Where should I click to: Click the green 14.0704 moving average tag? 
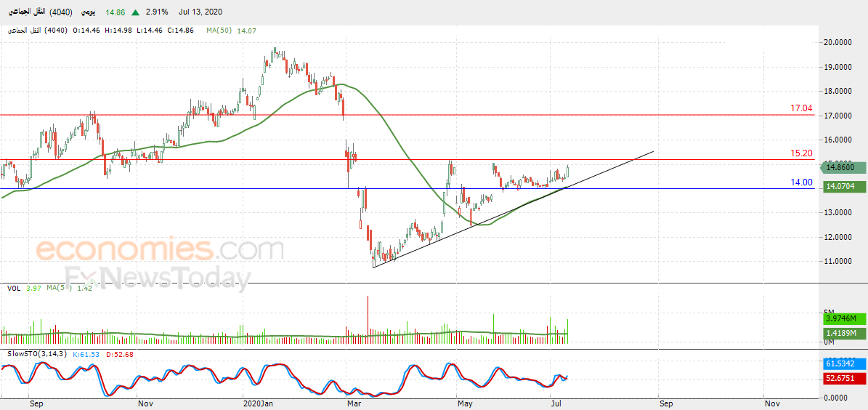(x=843, y=188)
